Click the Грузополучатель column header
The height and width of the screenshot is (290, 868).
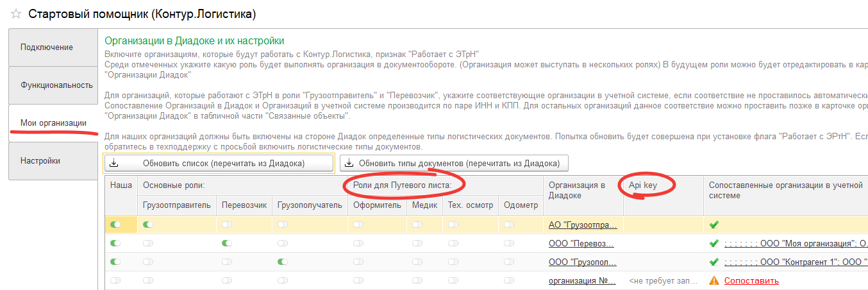click(310, 205)
